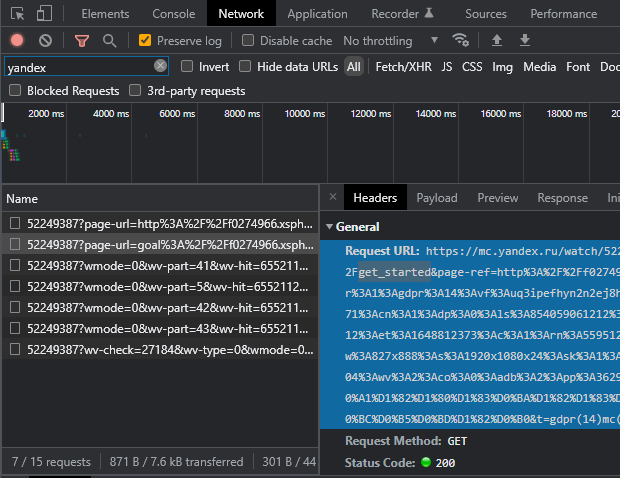Click the 2000 ms timeline marker
Screen dimensions: 620x478
pos(46,113)
